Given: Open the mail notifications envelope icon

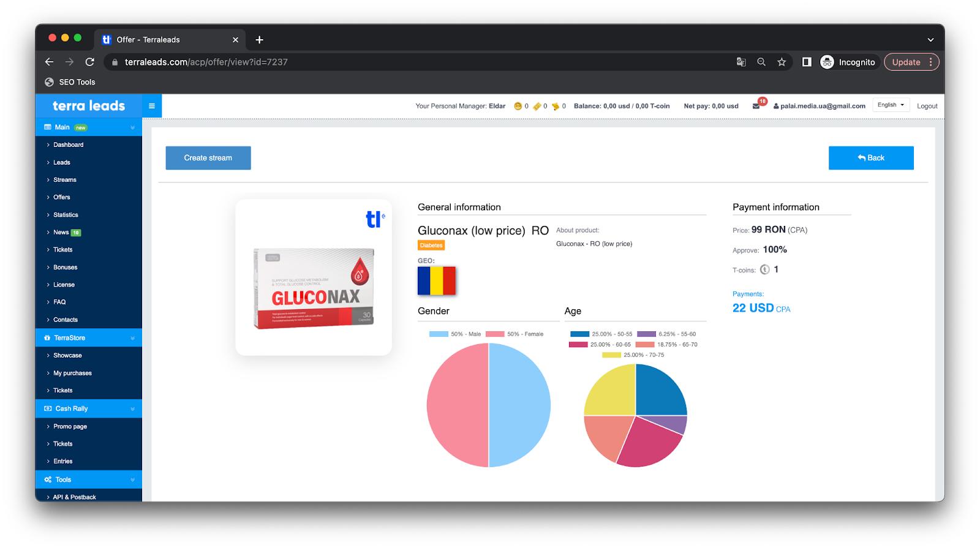Looking at the screenshot, I should click(756, 106).
